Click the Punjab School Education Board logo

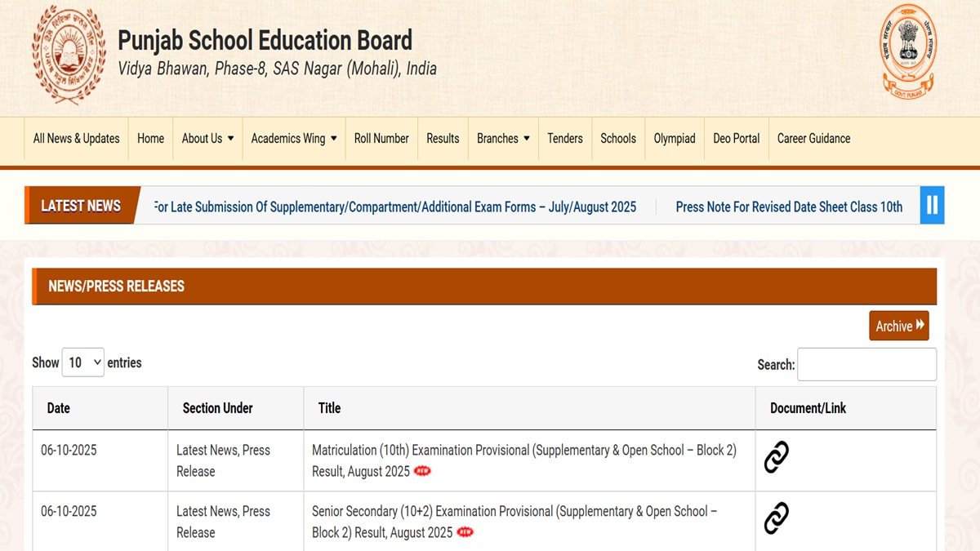tap(69, 55)
